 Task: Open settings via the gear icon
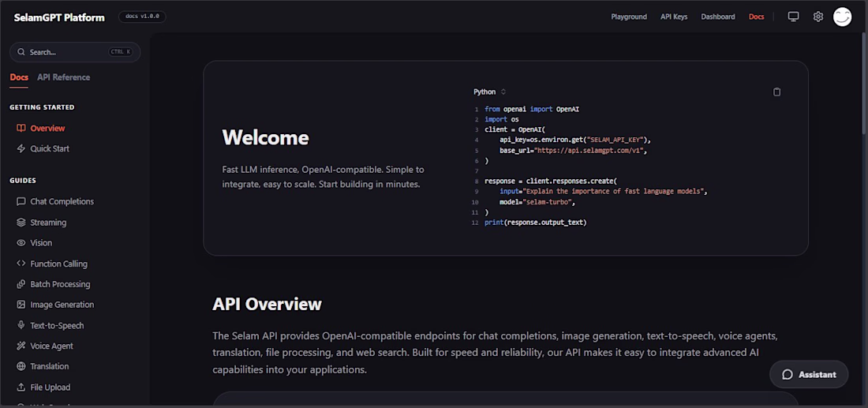point(818,17)
